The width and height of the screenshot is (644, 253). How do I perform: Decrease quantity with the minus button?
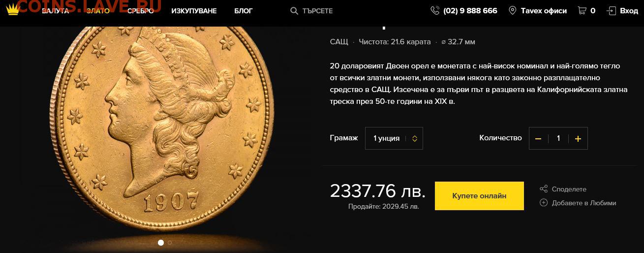(538, 139)
